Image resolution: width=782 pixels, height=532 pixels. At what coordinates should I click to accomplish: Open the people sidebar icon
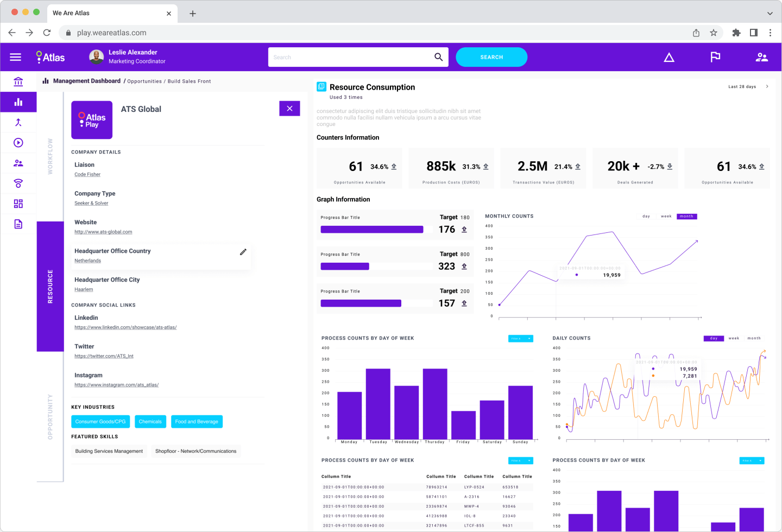18,163
